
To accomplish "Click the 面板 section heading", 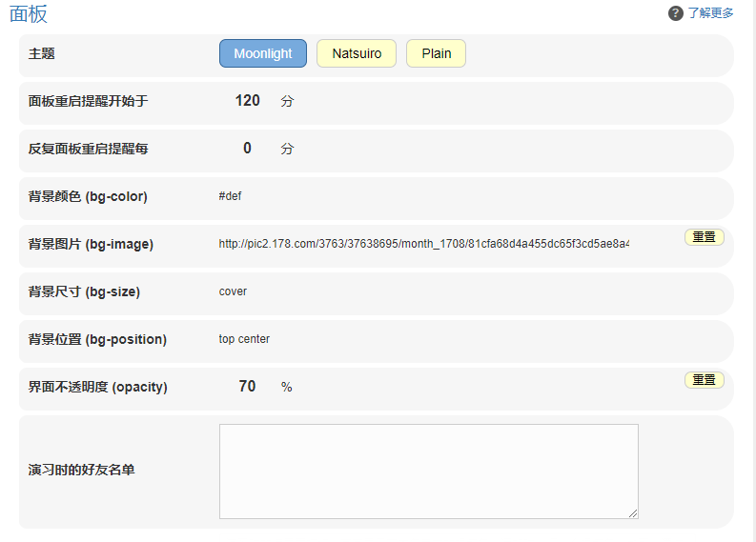I will point(28,13).
